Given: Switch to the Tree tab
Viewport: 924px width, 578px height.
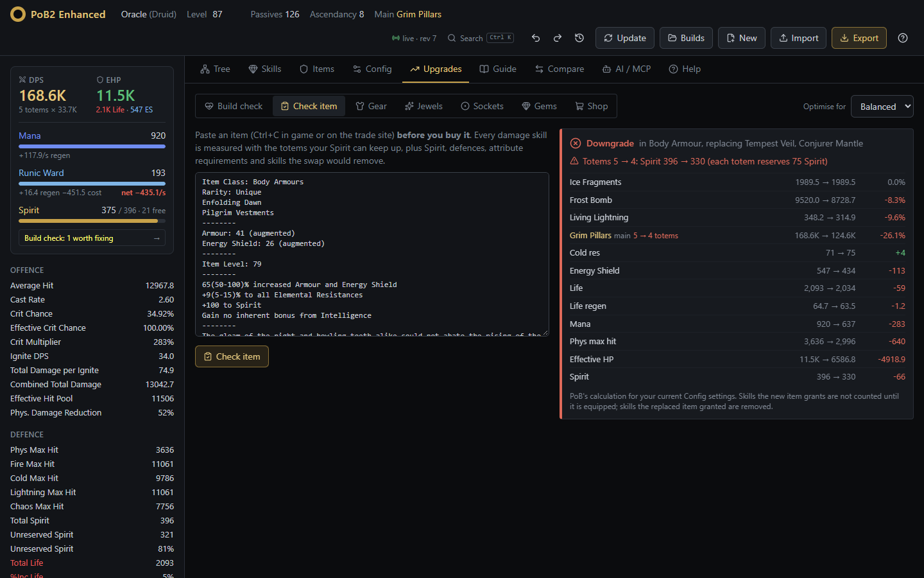Looking at the screenshot, I should 215,69.
